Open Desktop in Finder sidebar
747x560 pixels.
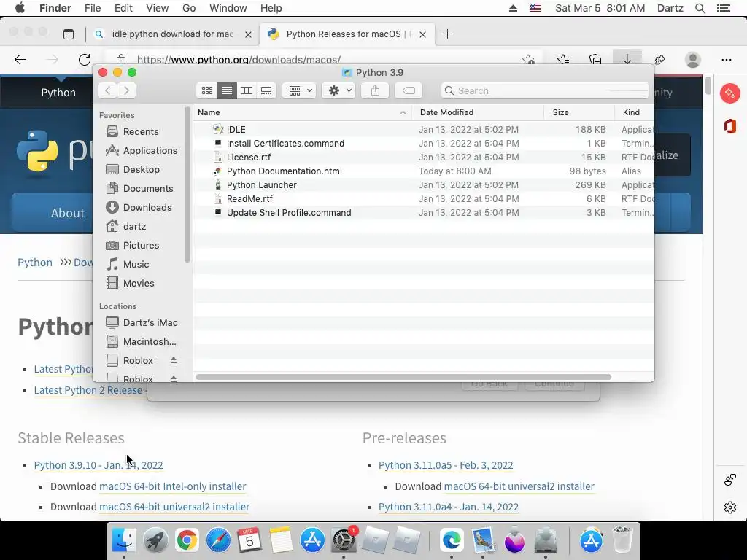click(141, 169)
